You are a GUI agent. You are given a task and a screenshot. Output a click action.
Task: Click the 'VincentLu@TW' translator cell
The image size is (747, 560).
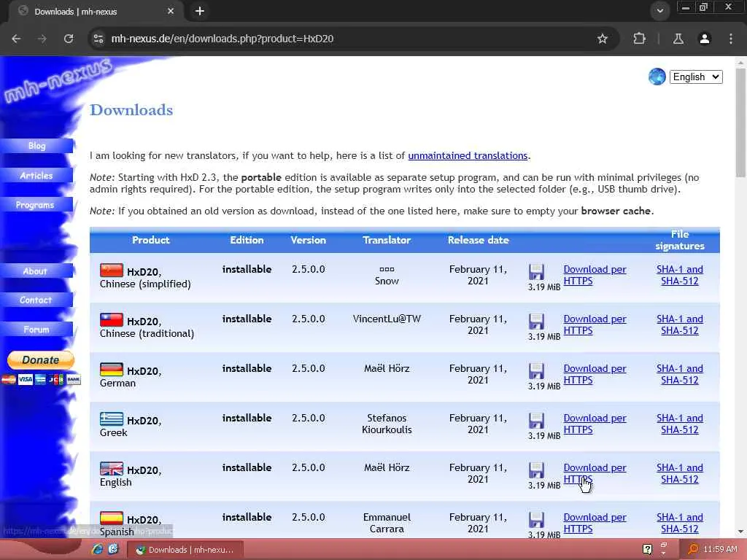click(x=387, y=319)
